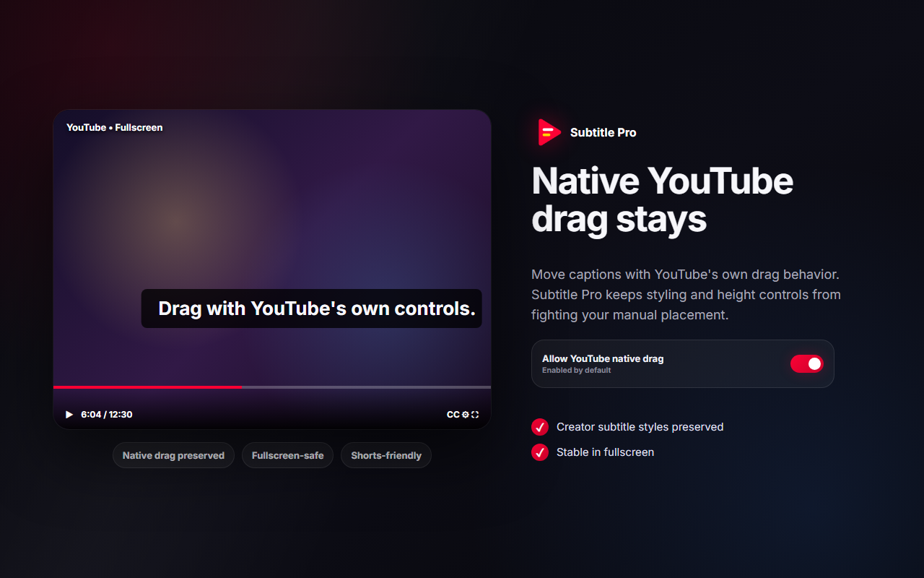Open the video player settings gear

466,415
